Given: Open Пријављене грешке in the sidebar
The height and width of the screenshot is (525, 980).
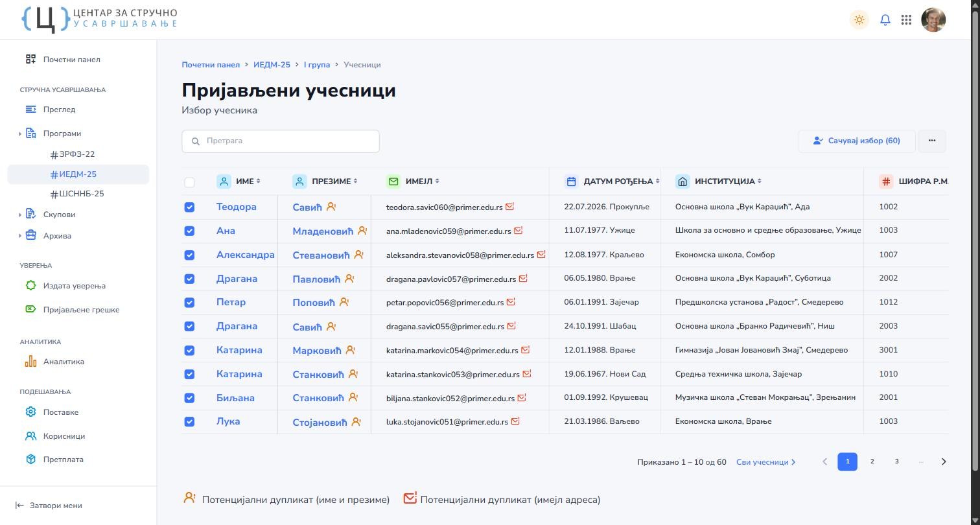Looking at the screenshot, I should coord(73,310).
